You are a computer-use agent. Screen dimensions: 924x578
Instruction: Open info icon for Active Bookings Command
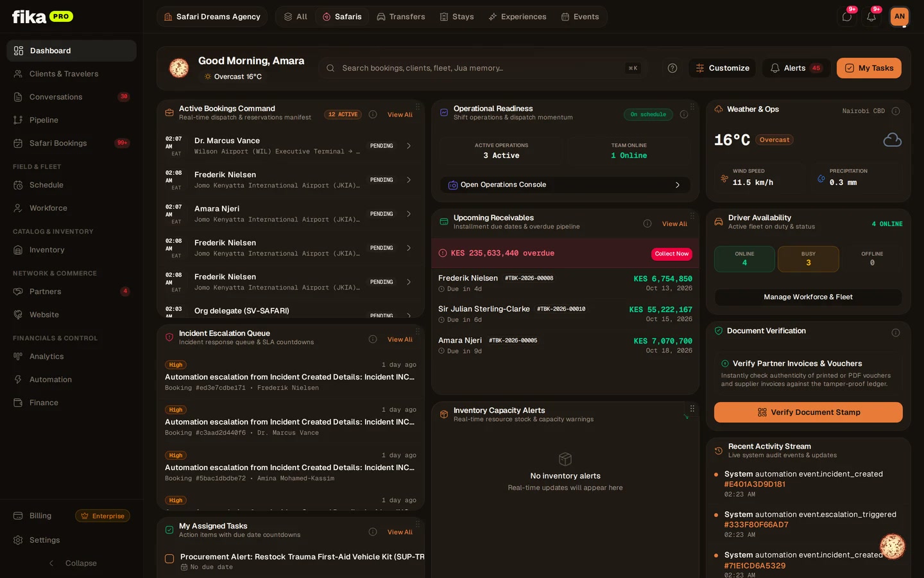coord(373,114)
